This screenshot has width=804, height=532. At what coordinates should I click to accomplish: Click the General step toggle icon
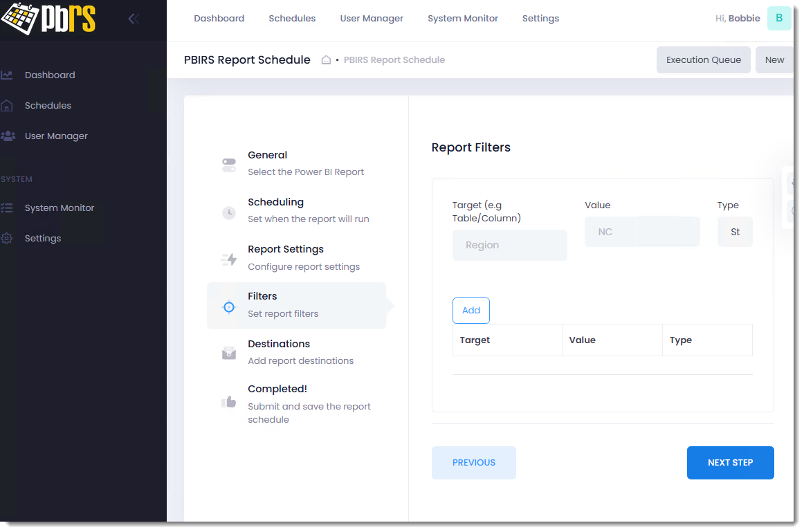click(229, 165)
